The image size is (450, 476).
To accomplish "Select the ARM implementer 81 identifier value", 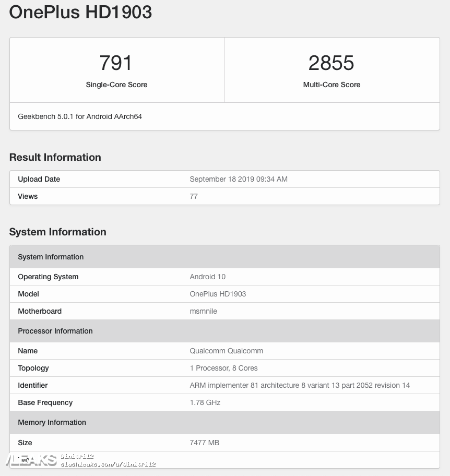I will coord(300,386).
